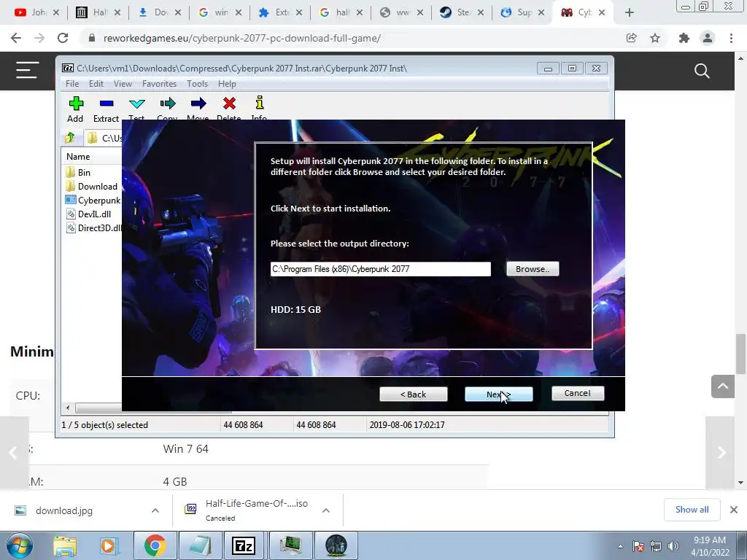The height and width of the screenshot is (560, 747).
Task: Click Show all downloads button
Action: tap(692, 510)
